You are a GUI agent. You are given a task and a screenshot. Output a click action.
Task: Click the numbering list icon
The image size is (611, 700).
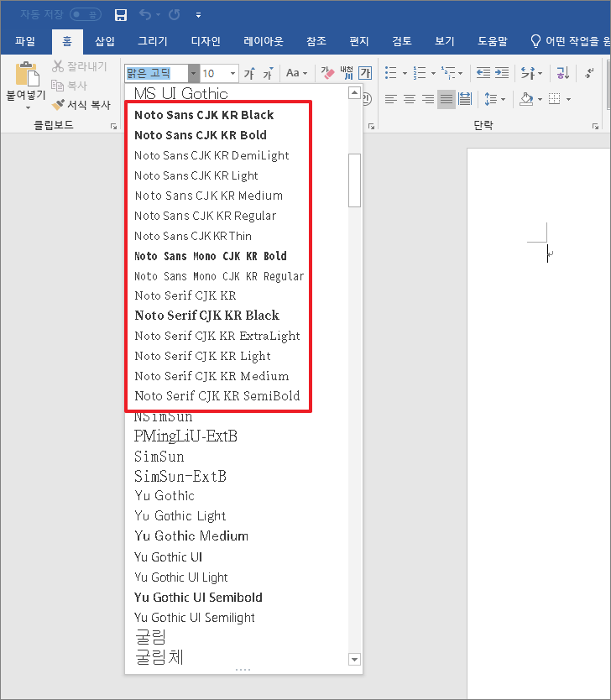(420, 73)
